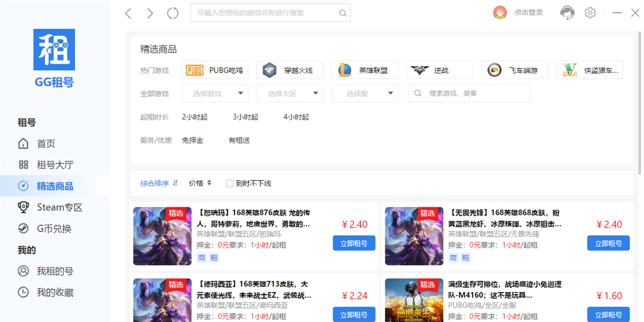Open the 满级生存可排位 listing title
The width and height of the screenshot is (644, 322).
tap(505, 290)
